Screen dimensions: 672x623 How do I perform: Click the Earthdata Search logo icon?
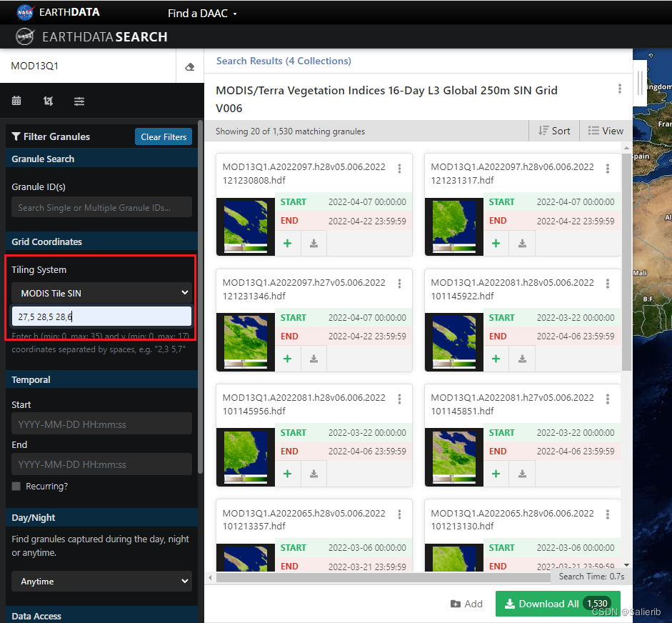pyautogui.click(x=25, y=37)
